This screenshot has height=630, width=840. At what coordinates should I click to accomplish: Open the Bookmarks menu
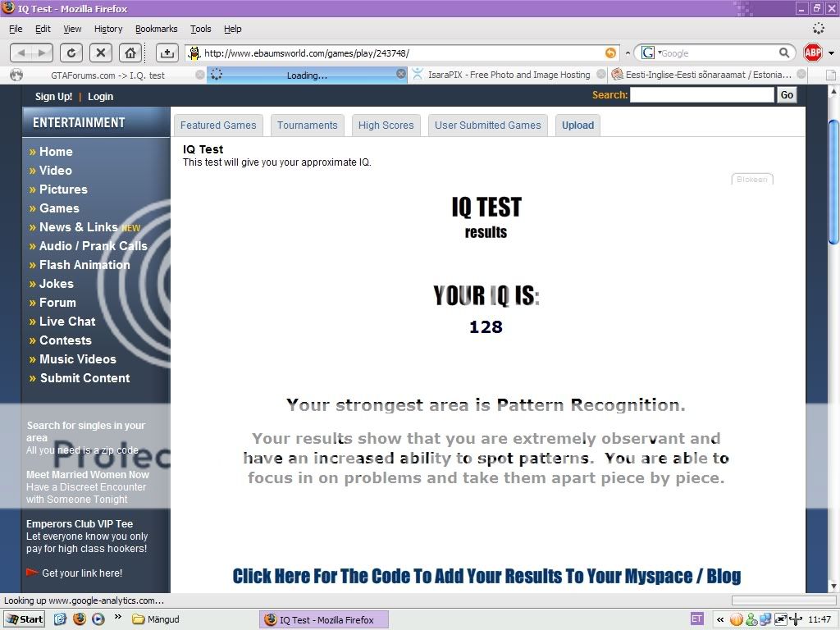(156, 29)
